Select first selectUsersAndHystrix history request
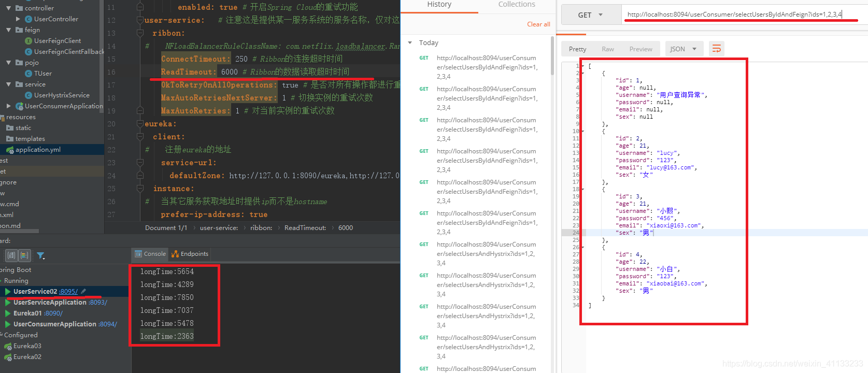This screenshot has height=373, width=868. pos(486,254)
